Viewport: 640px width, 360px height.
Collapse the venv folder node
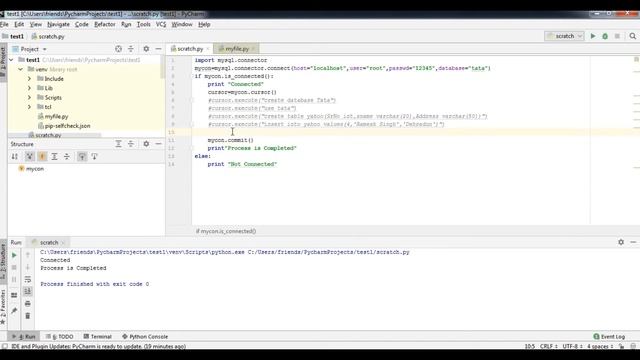20,69
